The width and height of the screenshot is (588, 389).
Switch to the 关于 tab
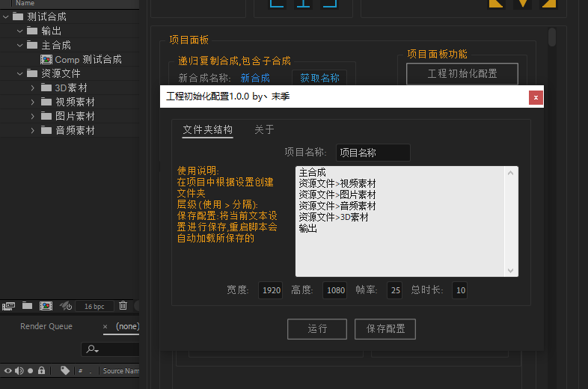[x=264, y=129]
